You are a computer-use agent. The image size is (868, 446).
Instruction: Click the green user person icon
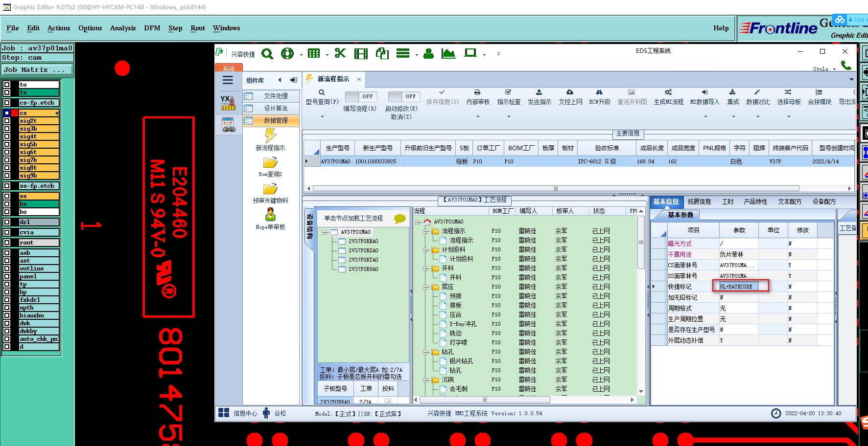coord(429,54)
